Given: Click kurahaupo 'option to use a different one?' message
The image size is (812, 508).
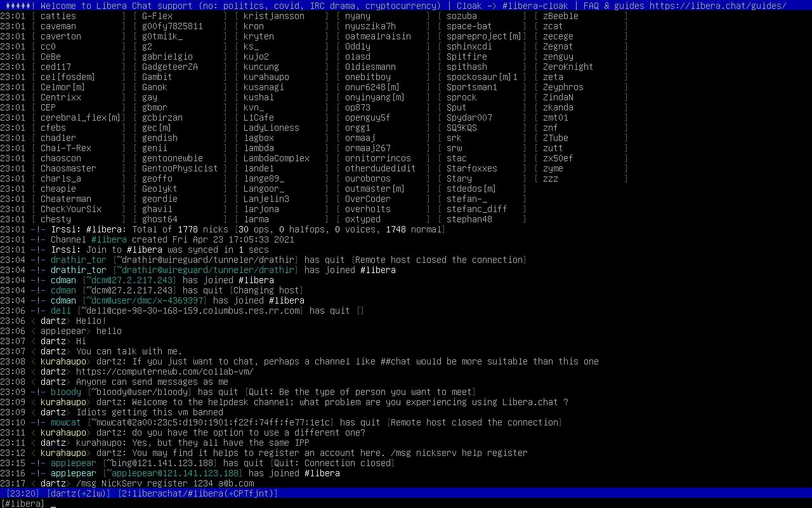Looking at the screenshot, I should point(183,432).
